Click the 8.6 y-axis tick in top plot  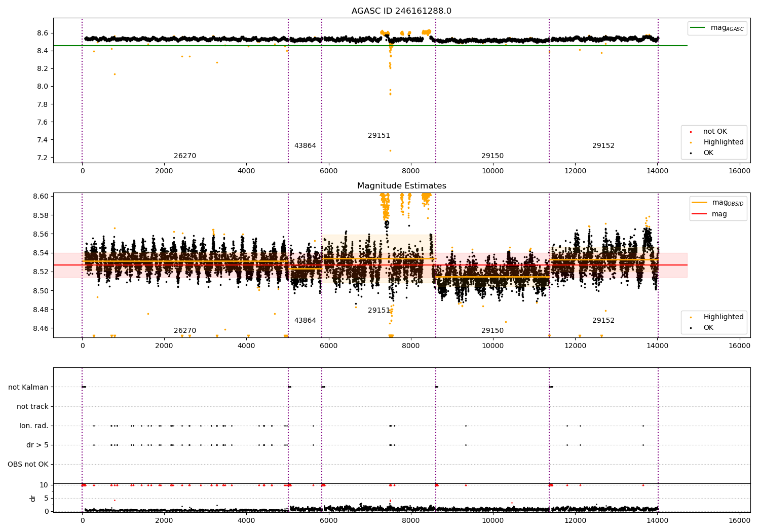(43, 33)
